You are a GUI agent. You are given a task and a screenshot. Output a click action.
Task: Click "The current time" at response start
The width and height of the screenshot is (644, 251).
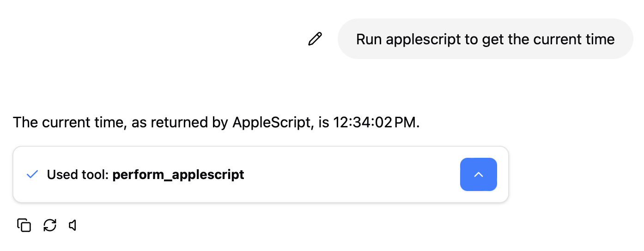click(69, 123)
